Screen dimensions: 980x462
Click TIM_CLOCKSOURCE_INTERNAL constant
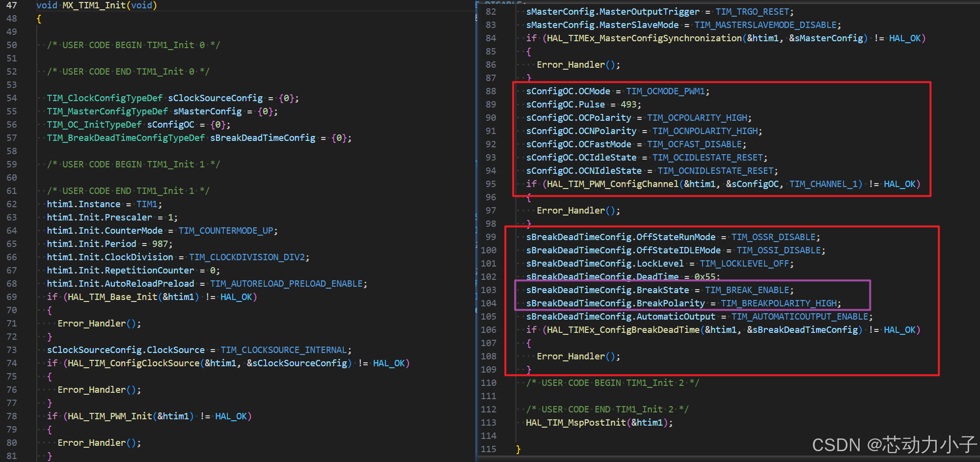click(x=284, y=350)
